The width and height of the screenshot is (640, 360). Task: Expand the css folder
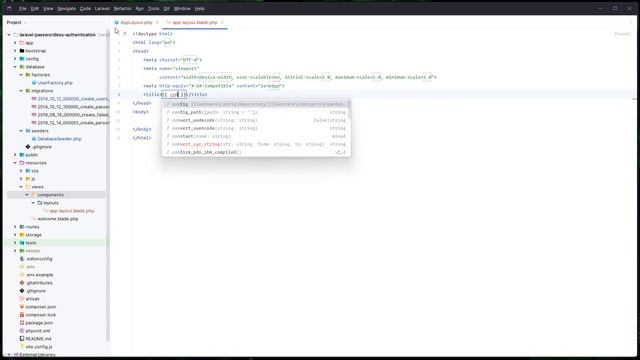coord(21,171)
